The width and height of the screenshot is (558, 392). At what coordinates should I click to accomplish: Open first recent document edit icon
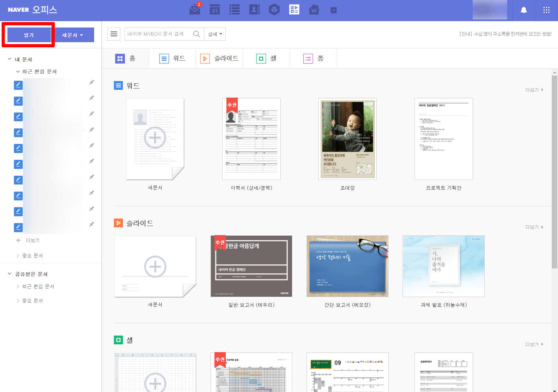pos(18,85)
